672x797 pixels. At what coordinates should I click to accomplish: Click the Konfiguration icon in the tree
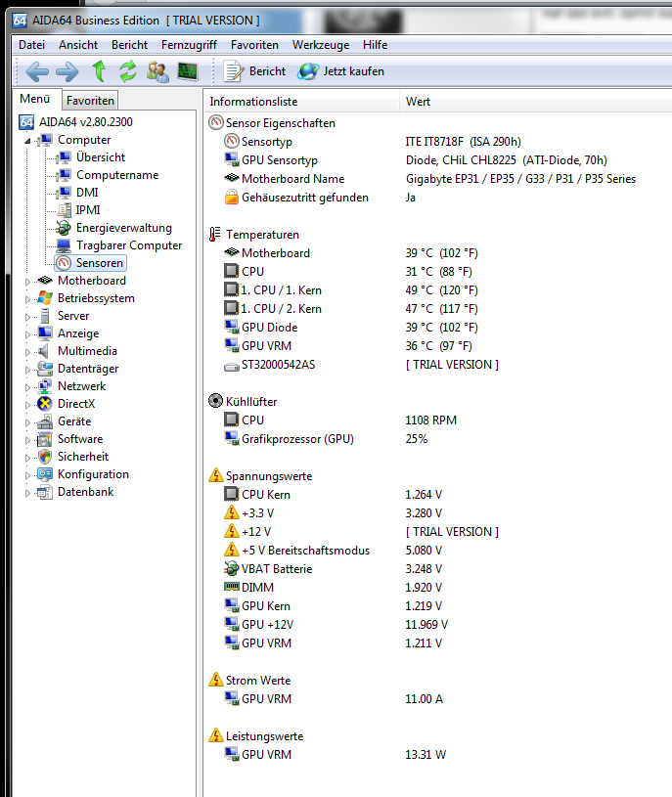pos(45,474)
